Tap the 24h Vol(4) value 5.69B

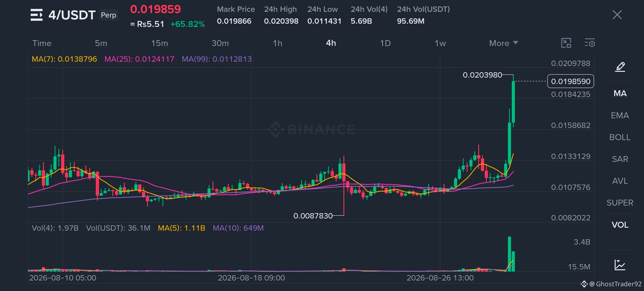pos(361,21)
